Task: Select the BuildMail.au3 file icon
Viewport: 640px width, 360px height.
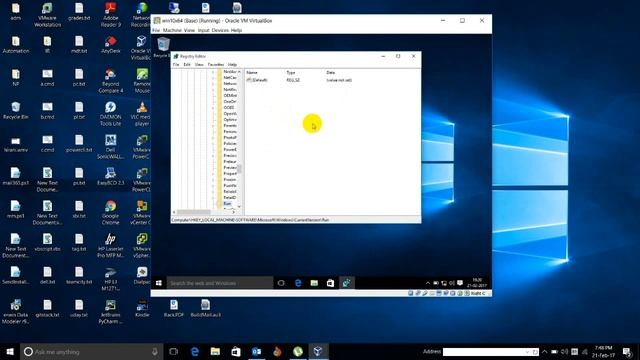Action: (205, 308)
